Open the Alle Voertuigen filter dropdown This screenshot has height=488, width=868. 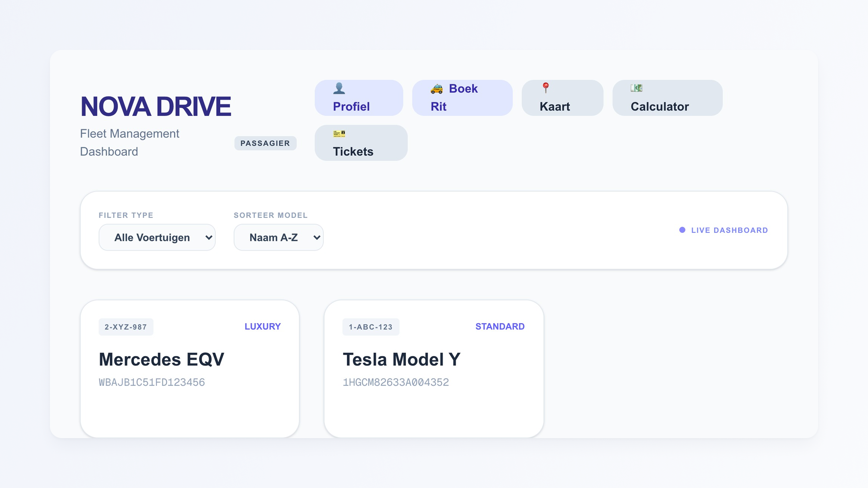coord(157,237)
